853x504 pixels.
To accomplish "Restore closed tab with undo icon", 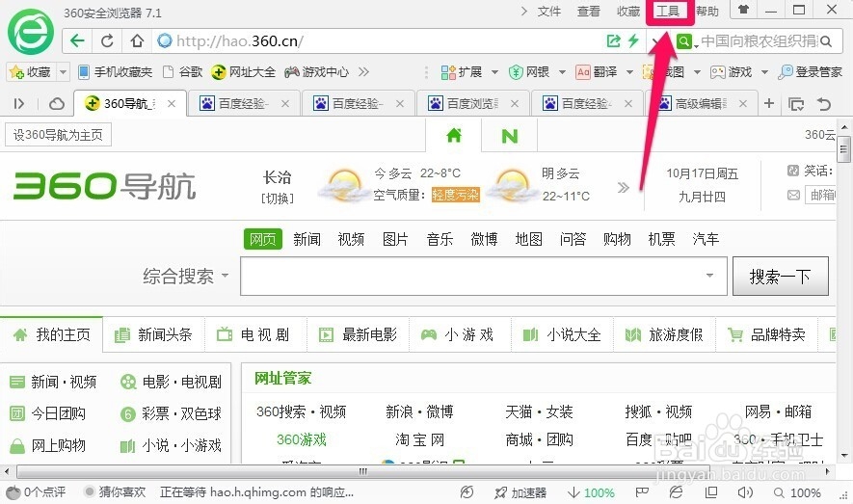I will click(x=824, y=103).
